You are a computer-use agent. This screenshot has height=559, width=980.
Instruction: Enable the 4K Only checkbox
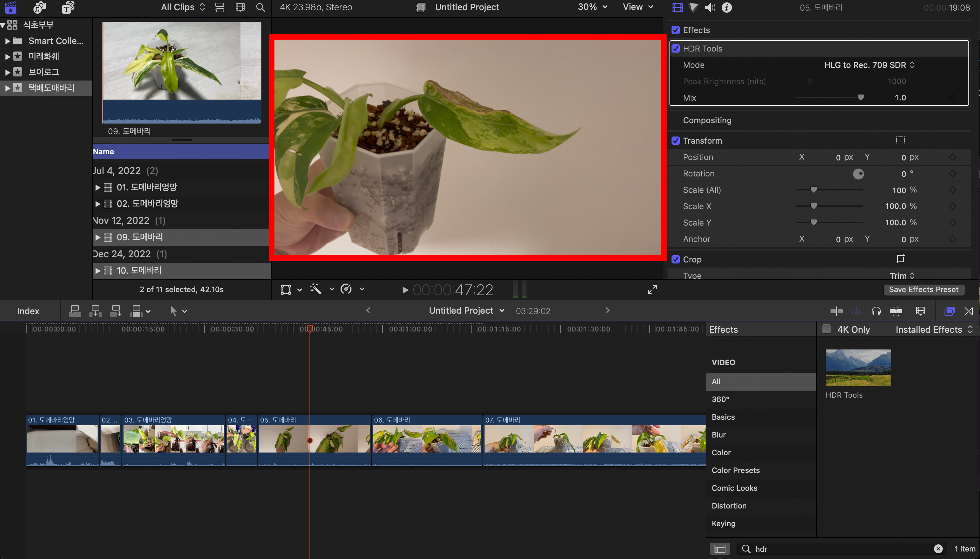826,329
